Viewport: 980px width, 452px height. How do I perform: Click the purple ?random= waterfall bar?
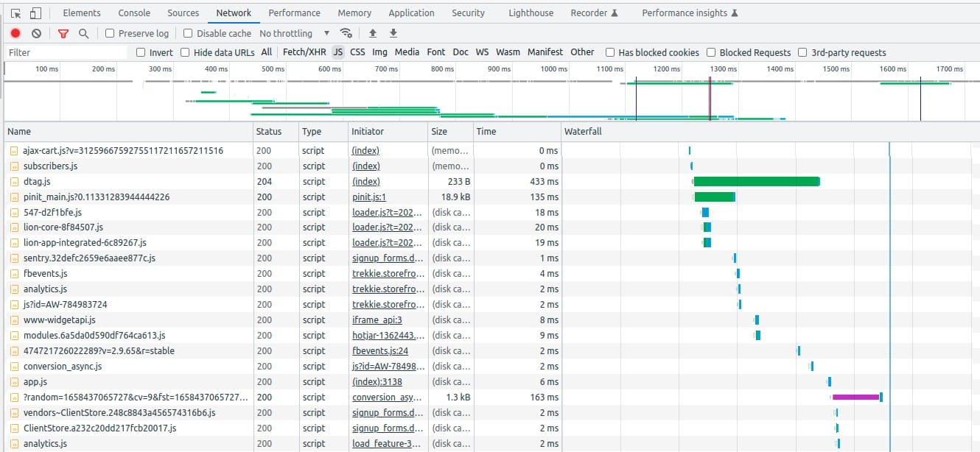[855, 397]
